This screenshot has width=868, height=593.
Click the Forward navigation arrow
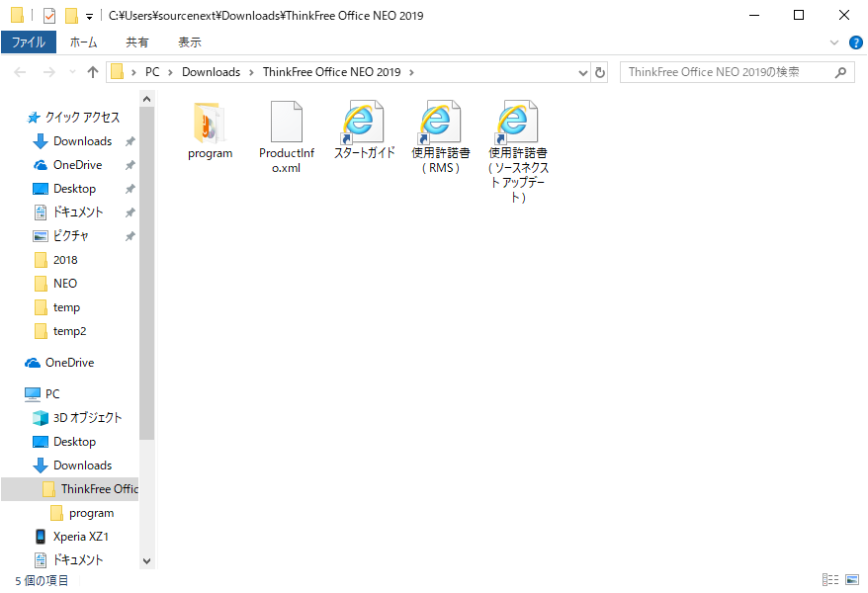(49, 72)
